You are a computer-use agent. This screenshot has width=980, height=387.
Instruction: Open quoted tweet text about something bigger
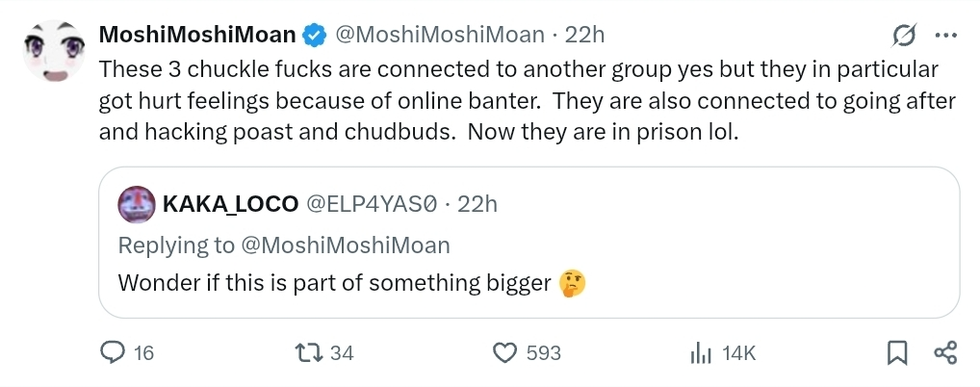click(334, 283)
